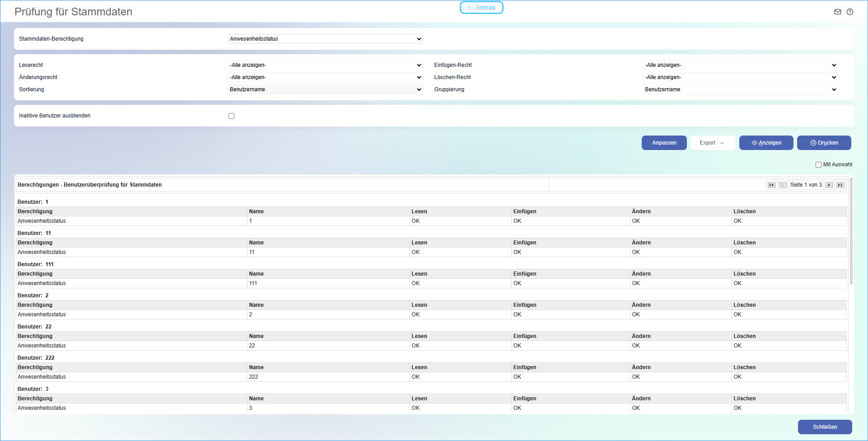Go to first page of report

(771, 185)
